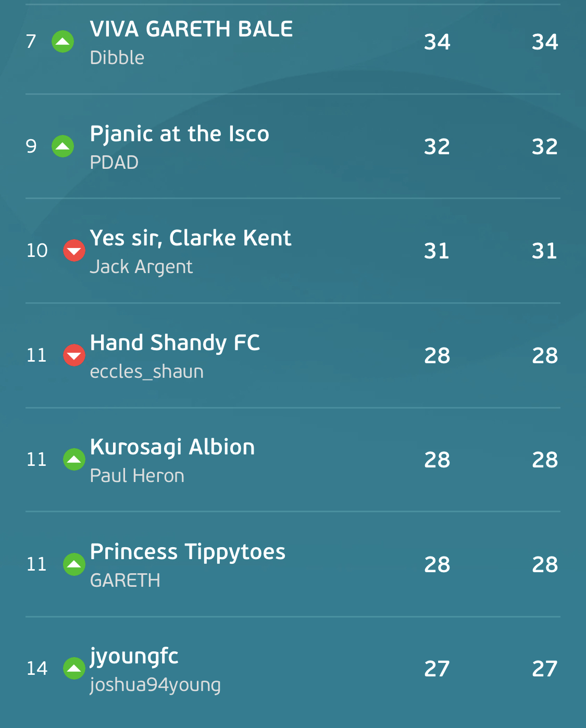View Kurosagi Albion team
This screenshot has width=586, height=728.
(x=172, y=448)
